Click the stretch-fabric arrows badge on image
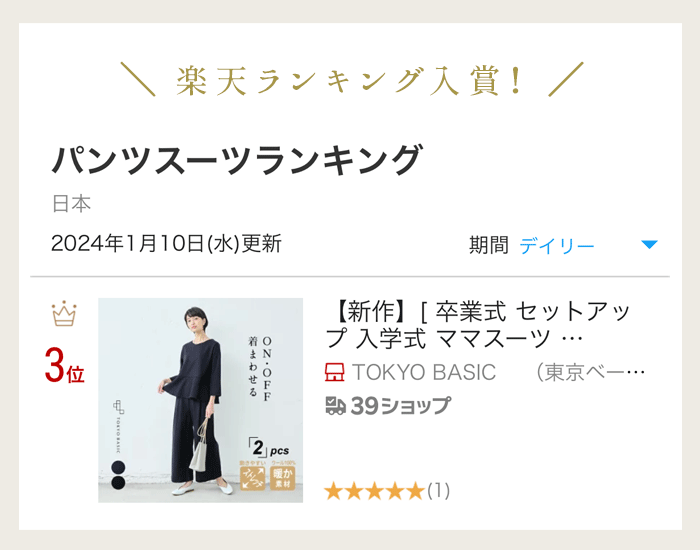 click(253, 478)
